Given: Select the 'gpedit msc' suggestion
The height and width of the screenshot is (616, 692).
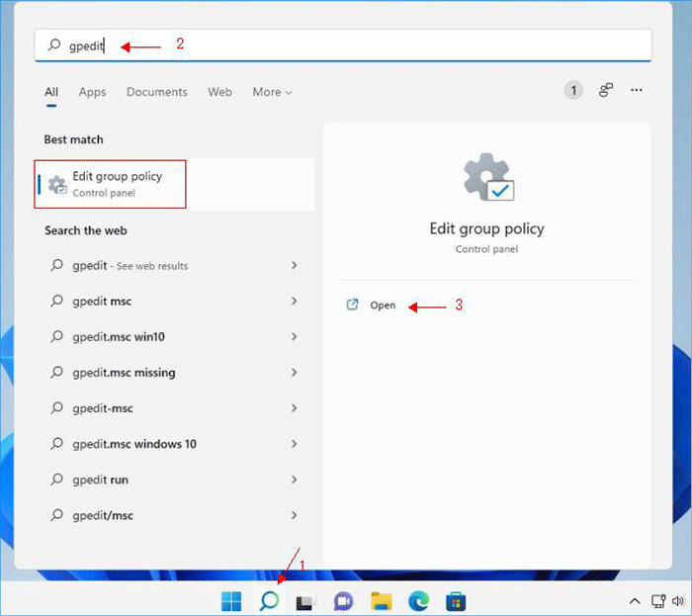Looking at the screenshot, I should [x=174, y=301].
